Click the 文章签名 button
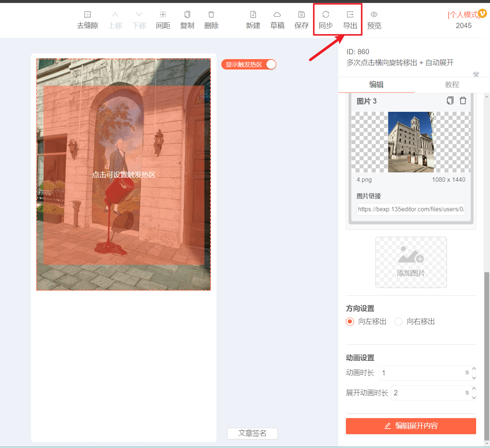The width and height of the screenshot is (490, 448). (x=252, y=433)
